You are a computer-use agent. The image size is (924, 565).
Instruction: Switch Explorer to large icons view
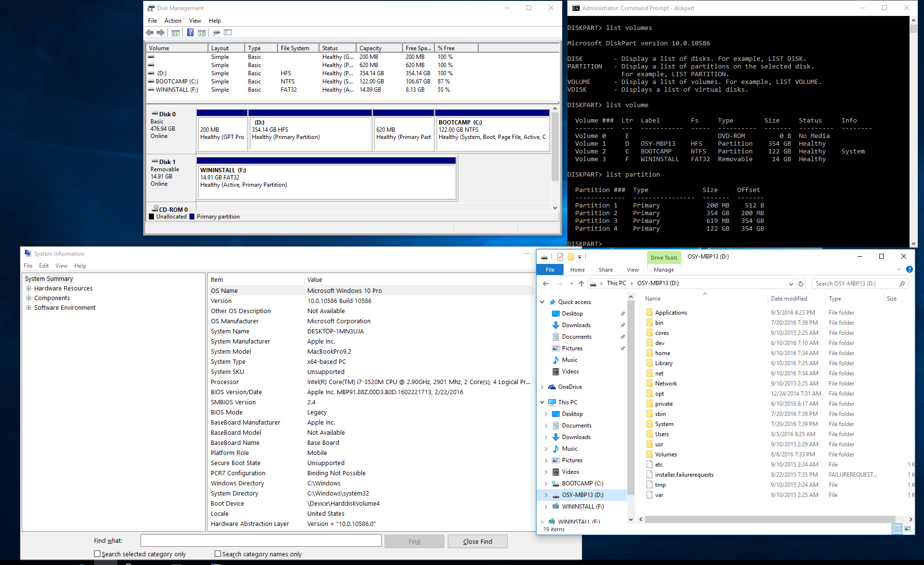click(908, 529)
